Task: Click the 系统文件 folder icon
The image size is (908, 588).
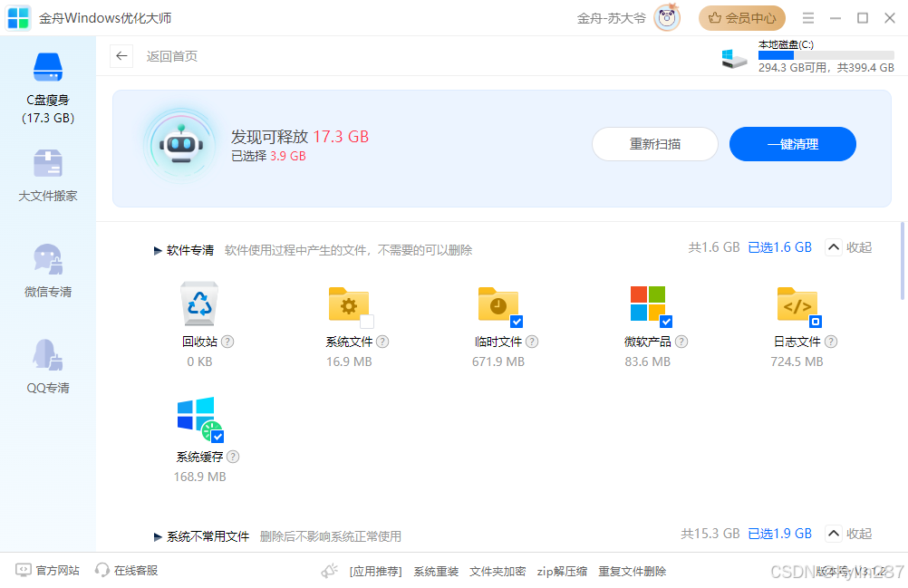Action: pos(349,304)
